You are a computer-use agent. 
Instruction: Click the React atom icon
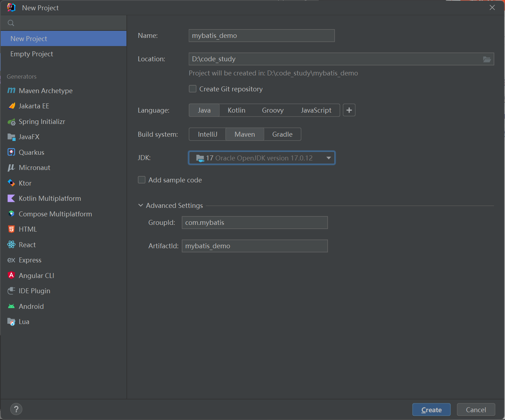(x=11, y=245)
